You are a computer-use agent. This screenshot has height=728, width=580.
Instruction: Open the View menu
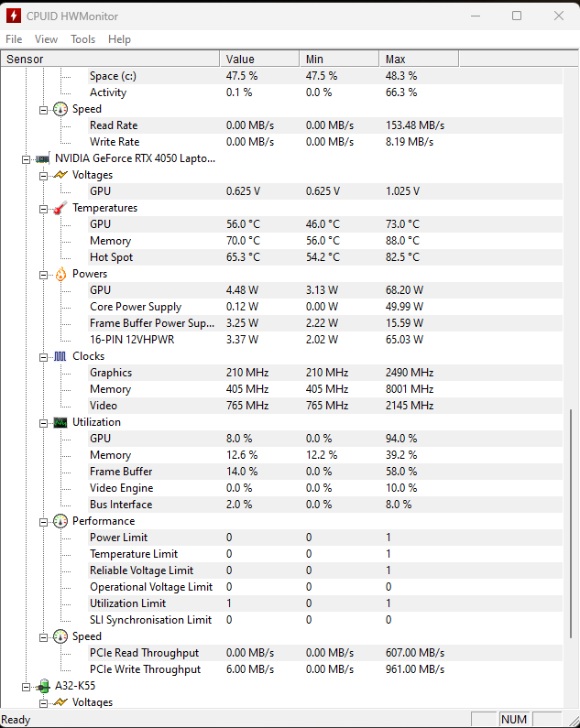pyautogui.click(x=46, y=39)
